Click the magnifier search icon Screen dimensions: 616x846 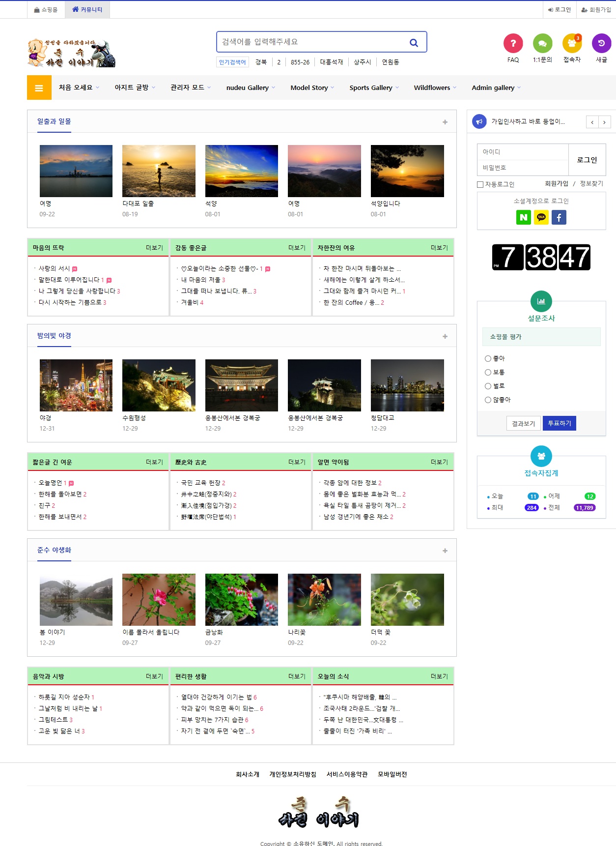414,43
